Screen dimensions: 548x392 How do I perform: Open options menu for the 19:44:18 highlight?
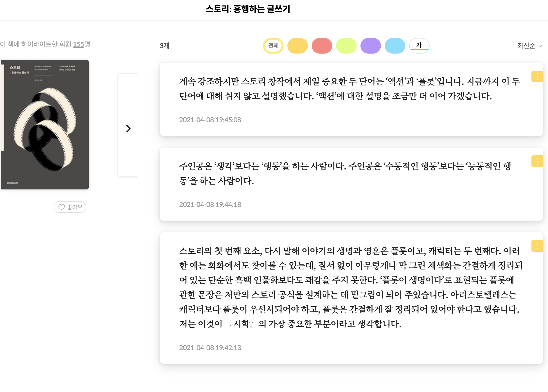tap(537, 161)
